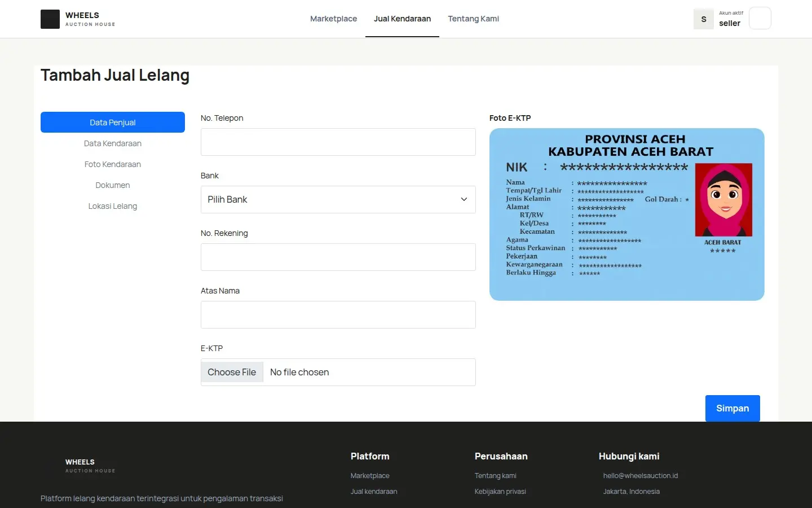Focus the Atas Nama input field
812x508 pixels.
[x=338, y=314]
